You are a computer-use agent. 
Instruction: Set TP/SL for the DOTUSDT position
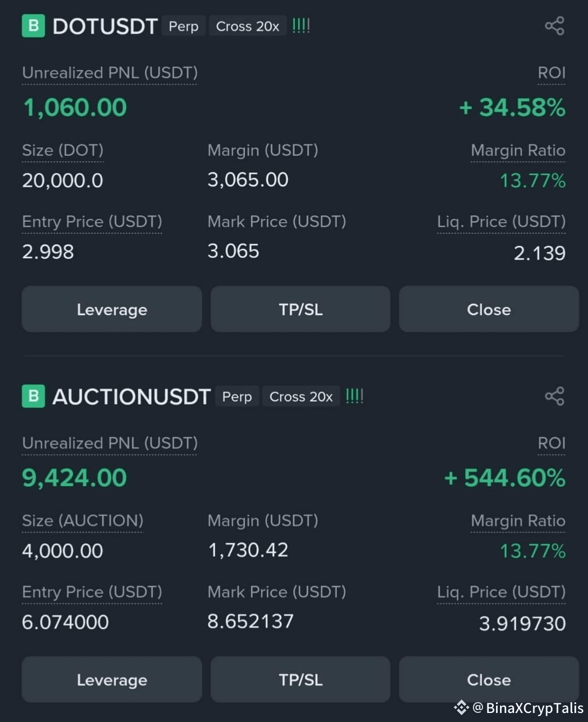300,309
